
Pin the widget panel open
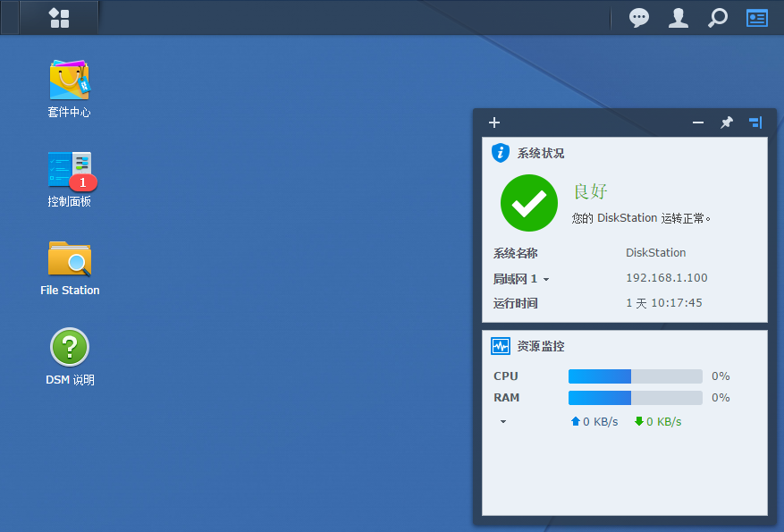(726, 122)
